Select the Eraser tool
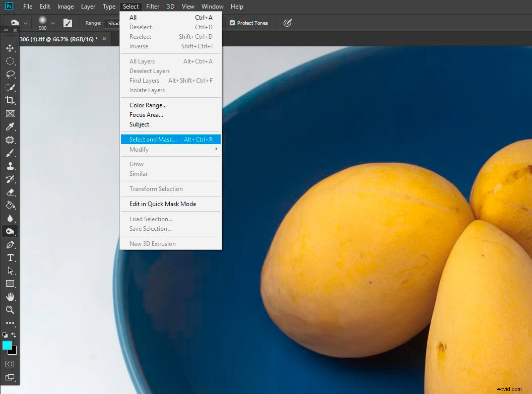Screen dimensions: 532x394 pyautogui.click(x=10, y=192)
